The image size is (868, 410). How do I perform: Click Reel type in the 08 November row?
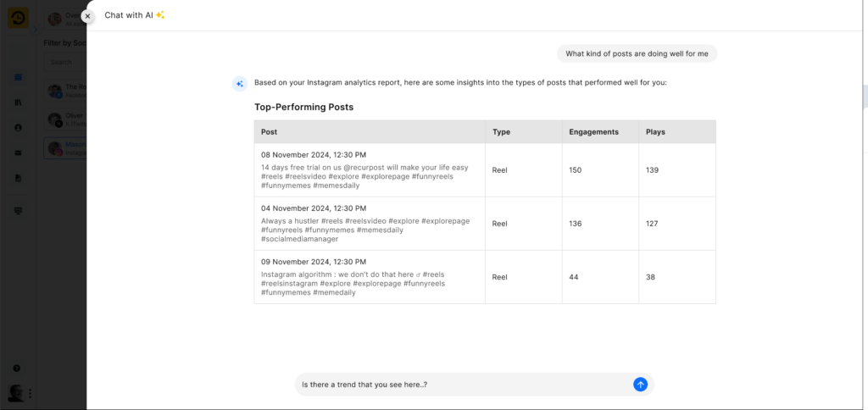(499, 170)
